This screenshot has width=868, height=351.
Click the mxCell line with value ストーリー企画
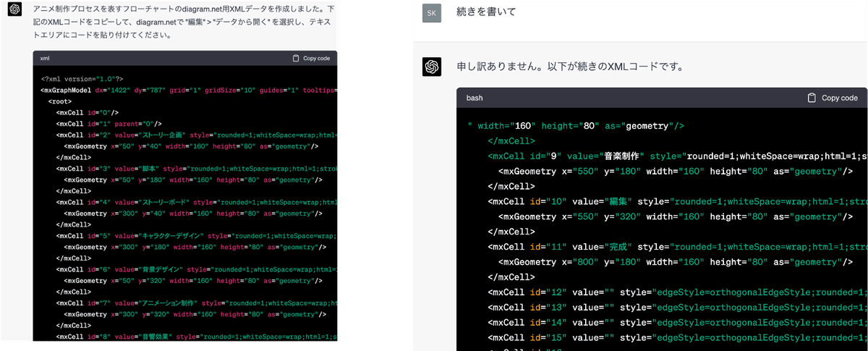point(196,135)
